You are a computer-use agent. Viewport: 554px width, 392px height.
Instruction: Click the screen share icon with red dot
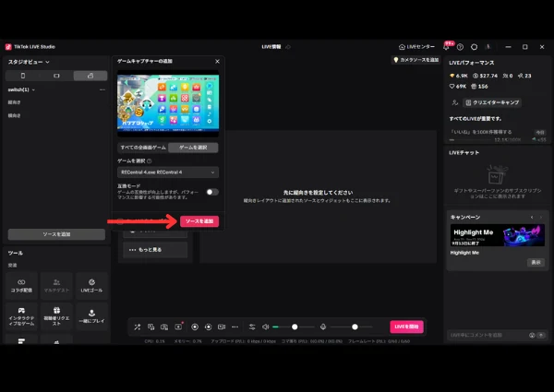(x=178, y=327)
